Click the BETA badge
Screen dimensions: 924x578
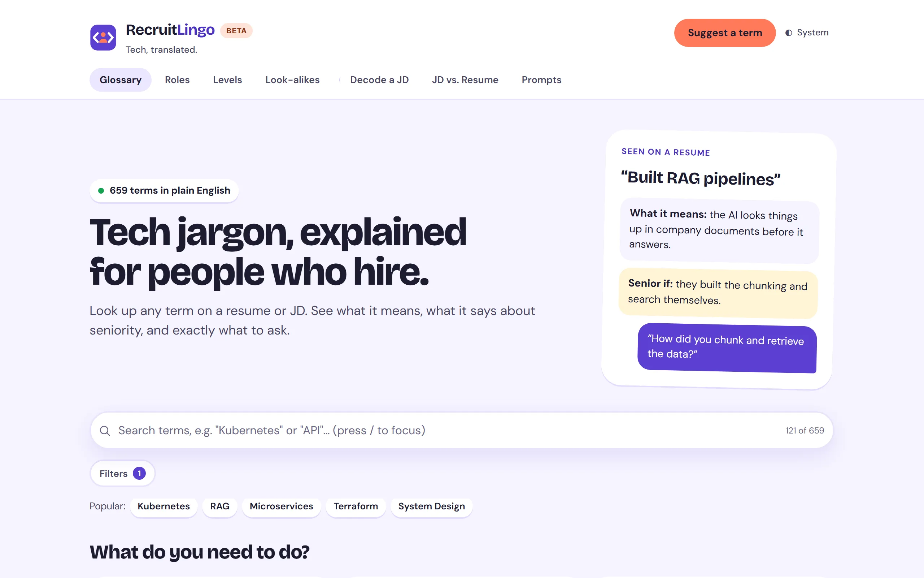pos(236,31)
